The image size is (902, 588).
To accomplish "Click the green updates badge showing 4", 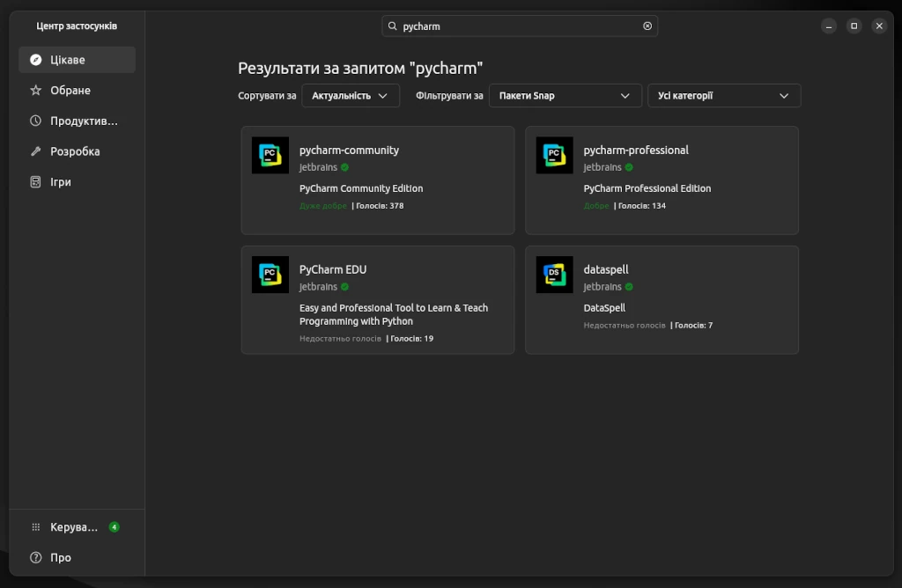I will click(x=114, y=527).
